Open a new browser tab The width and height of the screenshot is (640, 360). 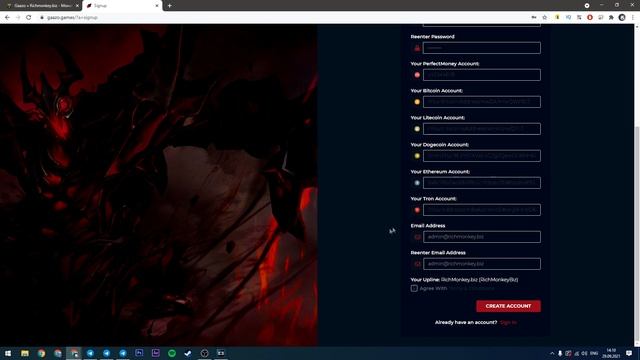169,6
